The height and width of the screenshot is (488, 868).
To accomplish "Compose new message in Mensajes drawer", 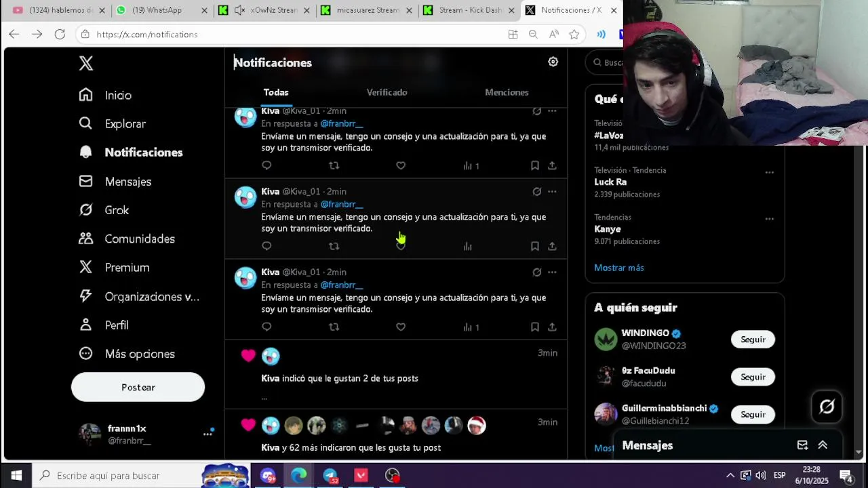I will (802, 445).
